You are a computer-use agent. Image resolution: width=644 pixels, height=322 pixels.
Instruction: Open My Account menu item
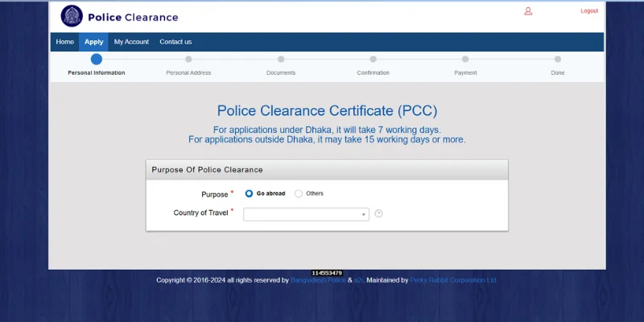click(131, 42)
